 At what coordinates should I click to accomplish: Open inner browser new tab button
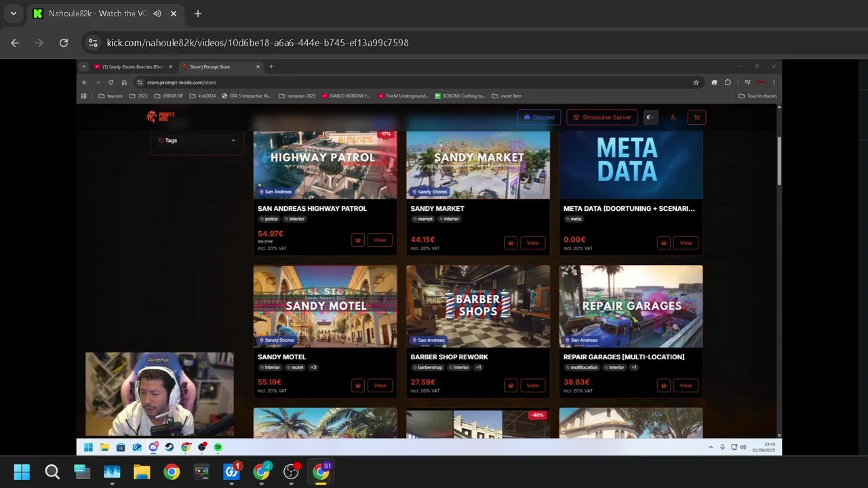click(x=271, y=66)
